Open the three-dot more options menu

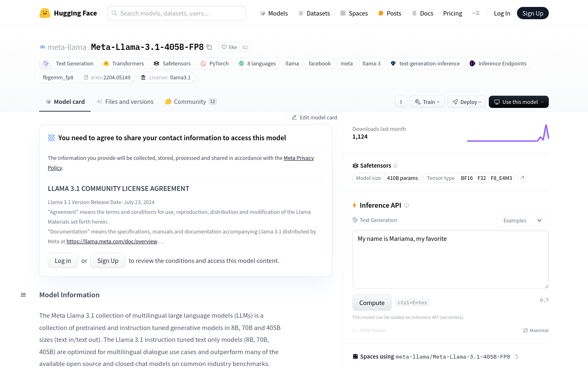(x=401, y=102)
